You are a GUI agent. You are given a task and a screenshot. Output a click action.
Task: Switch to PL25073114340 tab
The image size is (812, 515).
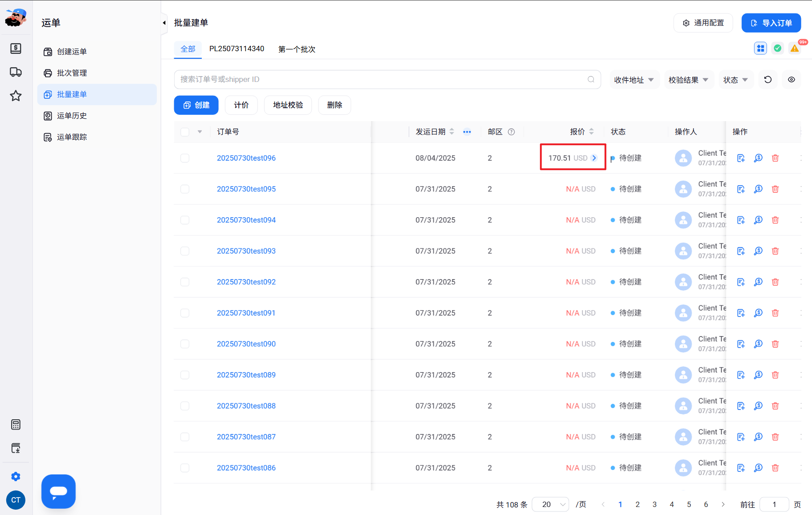(x=237, y=49)
